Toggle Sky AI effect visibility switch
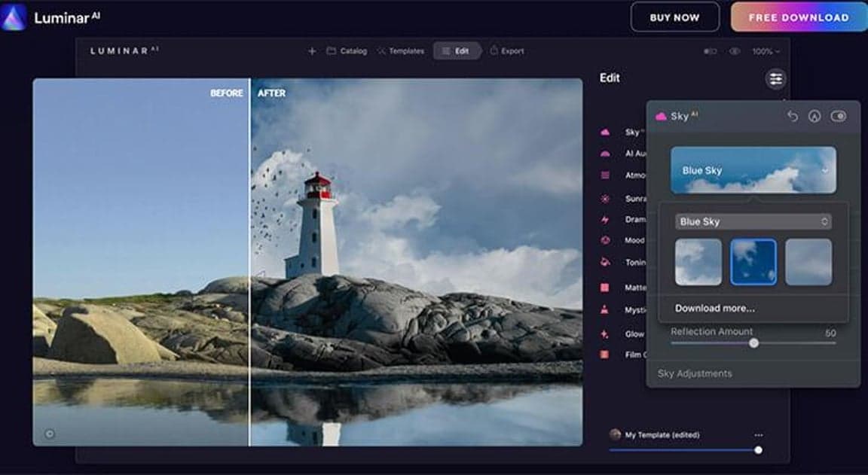The image size is (868, 475). pyautogui.click(x=838, y=117)
